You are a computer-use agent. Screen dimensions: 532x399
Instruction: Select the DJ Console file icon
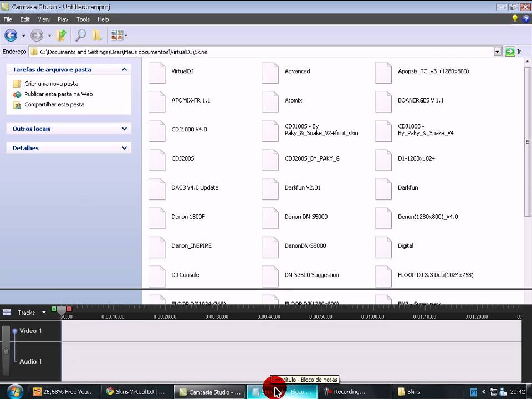click(157, 277)
